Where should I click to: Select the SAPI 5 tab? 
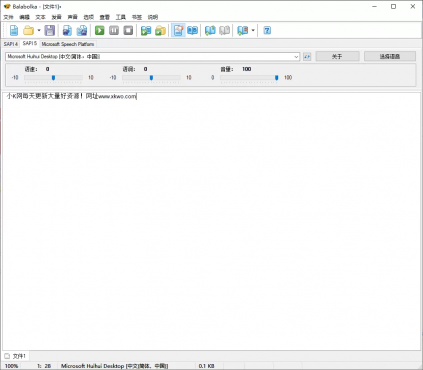30,44
